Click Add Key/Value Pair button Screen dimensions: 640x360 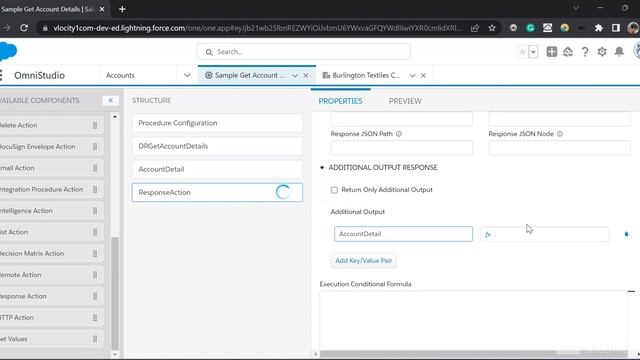point(364,260)
